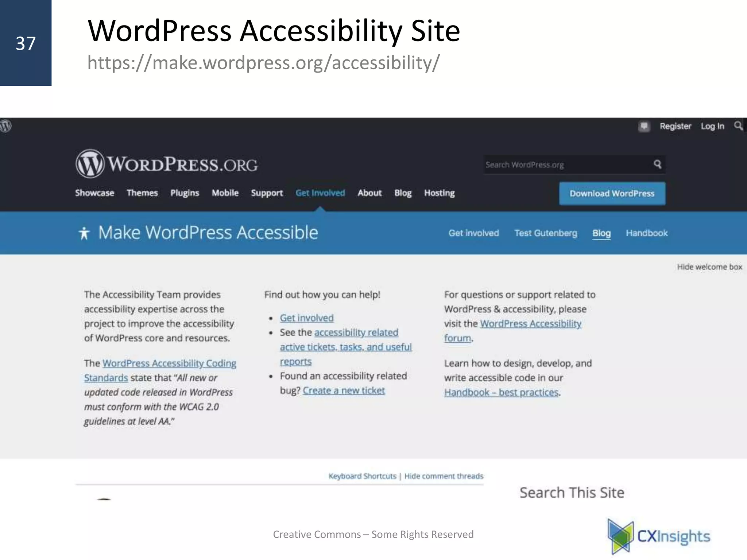
Task: Click the Make WordPress Accessible title
Action: pos(208,233)
